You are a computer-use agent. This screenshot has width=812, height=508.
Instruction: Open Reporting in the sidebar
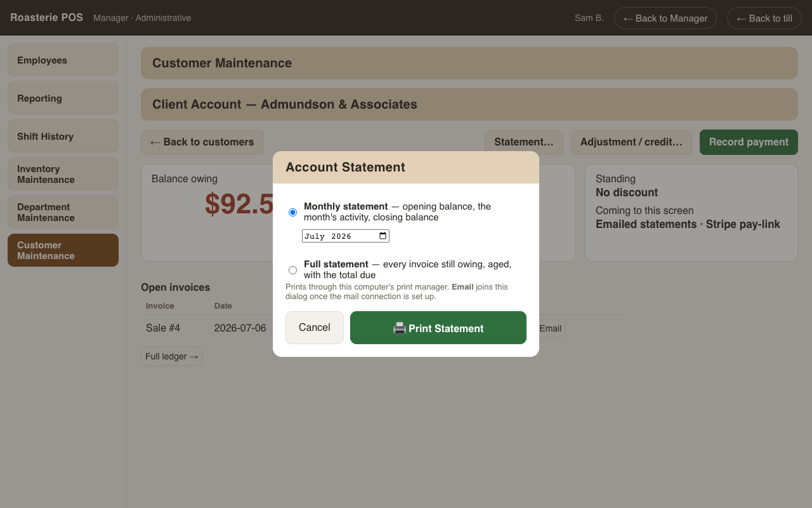pyautogui.click(x=63, y=98)
